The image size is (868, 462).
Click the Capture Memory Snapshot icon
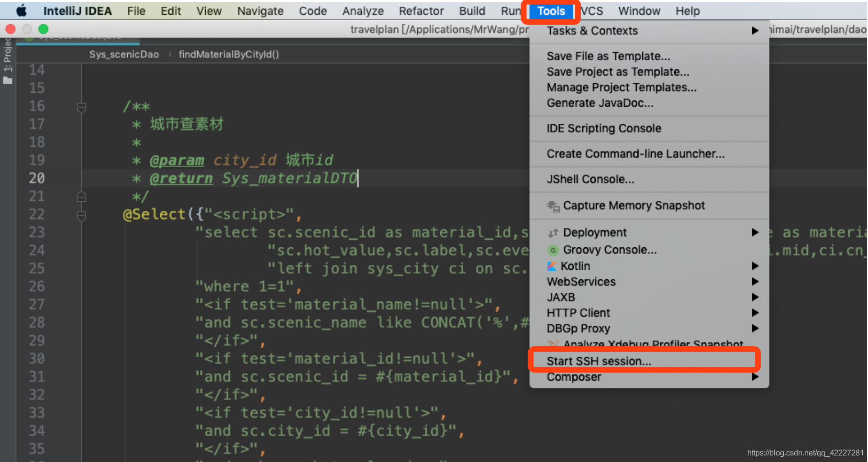click(x=553, y=206)
